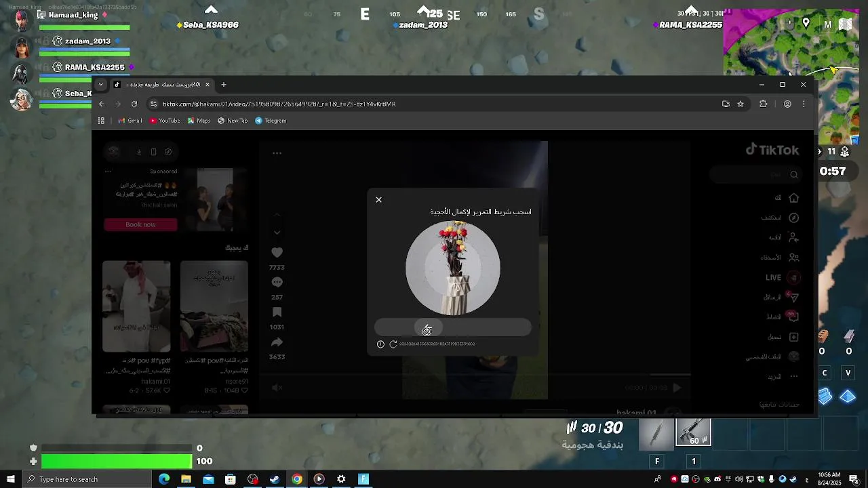Open TikTok Messages sidebar item
868x488 pixels.
782,297
